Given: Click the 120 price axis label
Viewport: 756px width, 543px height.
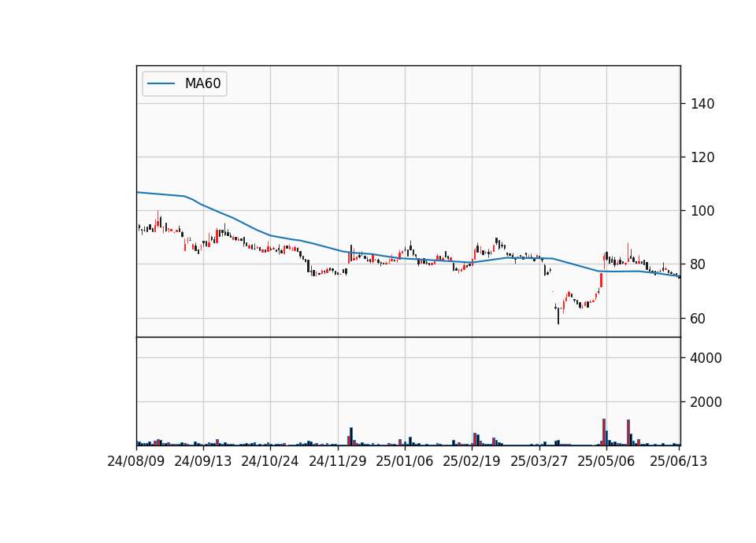Looking at the screenshot, I should [702, 157].
